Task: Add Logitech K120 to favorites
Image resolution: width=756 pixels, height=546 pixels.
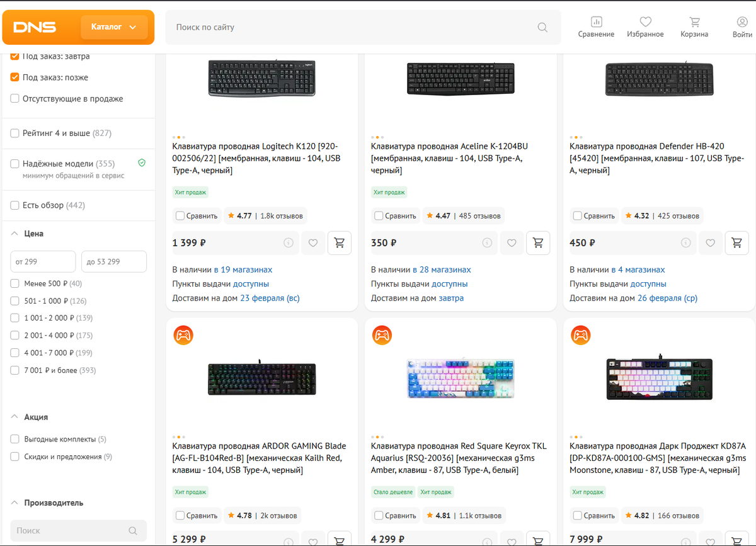Action: pos(313,242)
